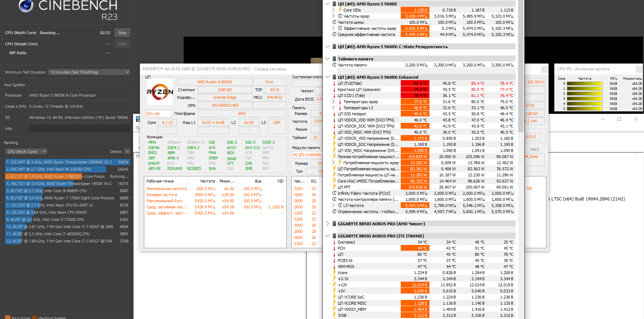
Task: Click the lightning icon beside Полная потребляемая мощность
Action: 334,157
